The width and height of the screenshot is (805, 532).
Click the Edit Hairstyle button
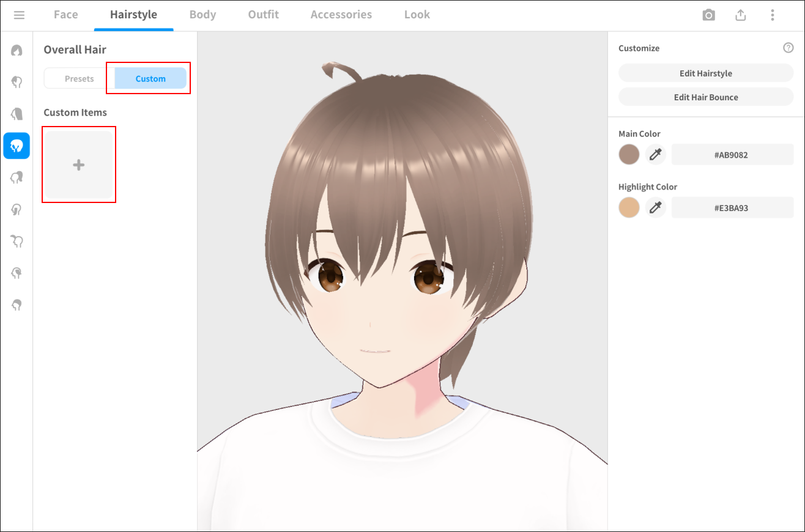[x=705, y=73]
